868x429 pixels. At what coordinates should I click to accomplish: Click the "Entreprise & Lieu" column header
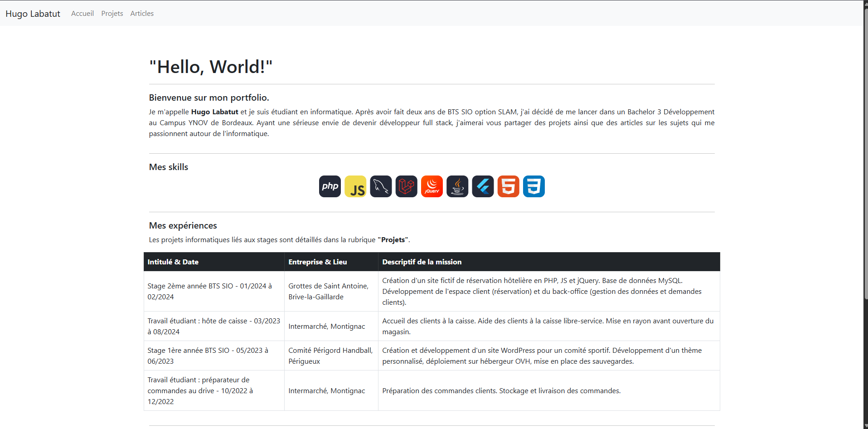[318, 262]
